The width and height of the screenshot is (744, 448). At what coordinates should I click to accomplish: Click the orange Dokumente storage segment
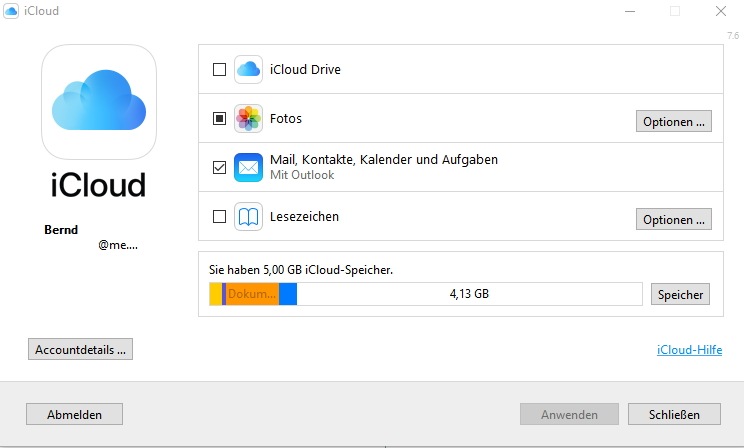252,294
